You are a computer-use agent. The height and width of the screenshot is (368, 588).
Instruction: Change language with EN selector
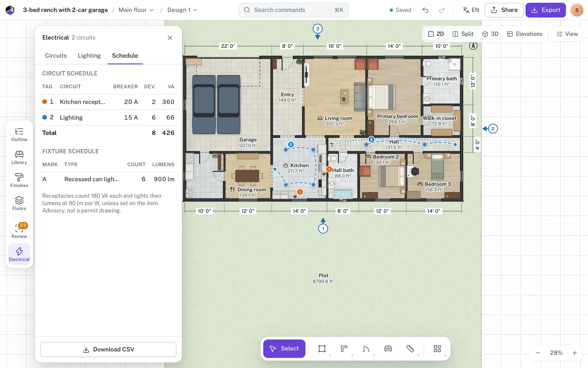(471, 10)
